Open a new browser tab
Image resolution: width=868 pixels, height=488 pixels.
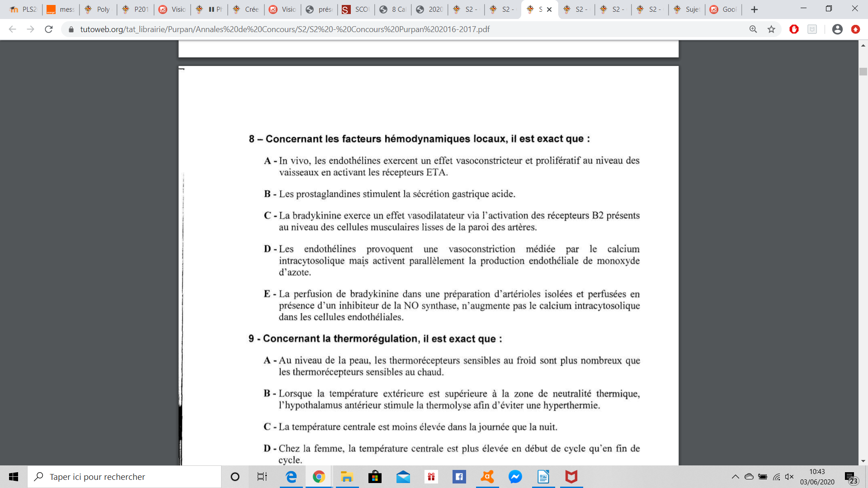click(x=754, y=9)
